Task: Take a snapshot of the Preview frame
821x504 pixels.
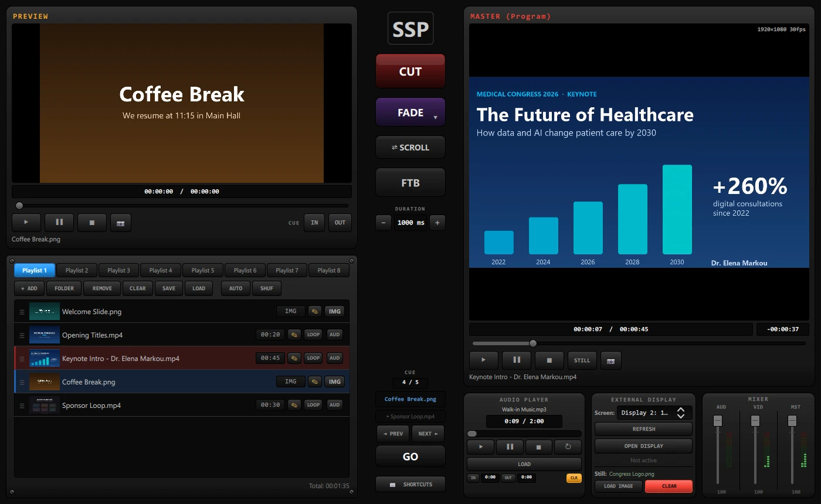Action: click(x=120, y=223)
